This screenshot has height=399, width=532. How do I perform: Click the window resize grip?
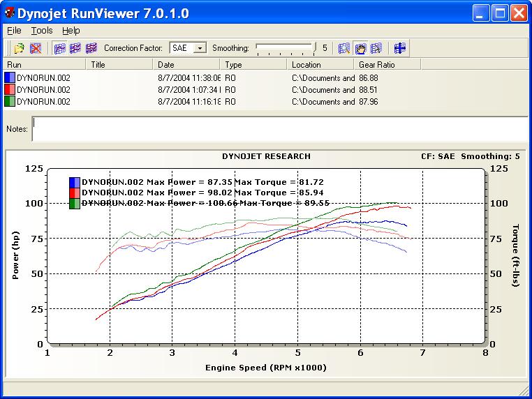click(524, 391)
